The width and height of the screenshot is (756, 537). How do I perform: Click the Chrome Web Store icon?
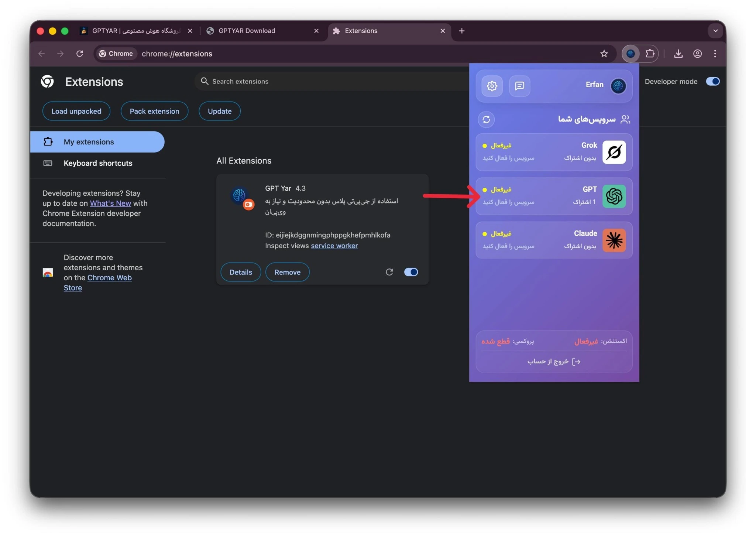[48, 273]
